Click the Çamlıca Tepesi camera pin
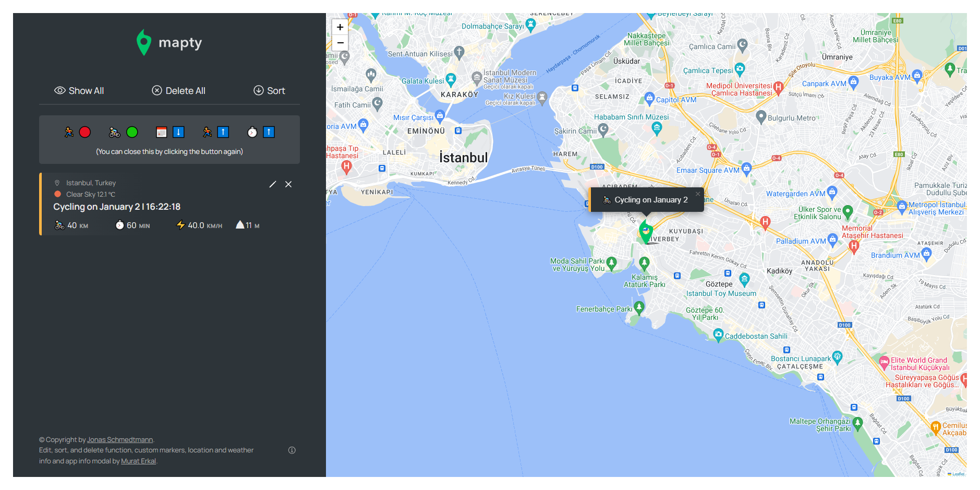This screenshot has height=490, width=980. (x=740, y=69)
